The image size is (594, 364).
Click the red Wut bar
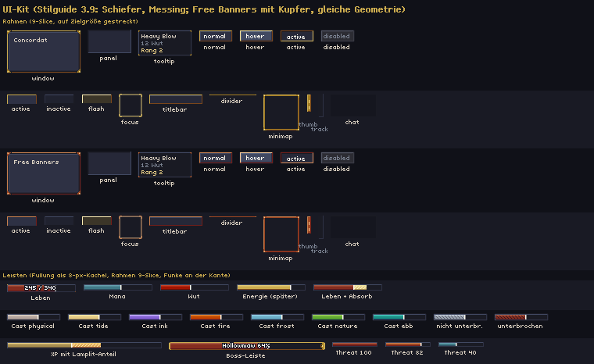tap(195, 287)
